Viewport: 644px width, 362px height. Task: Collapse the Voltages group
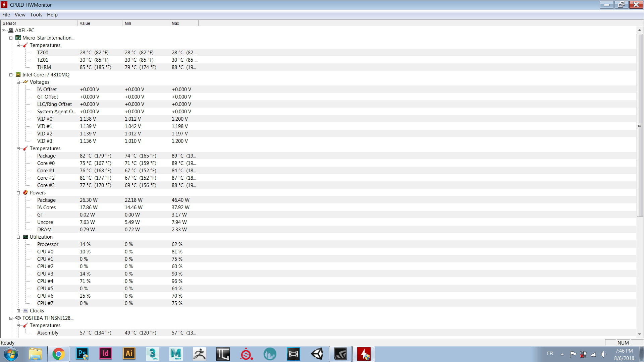pyautogui.click(x=18, y=82)
